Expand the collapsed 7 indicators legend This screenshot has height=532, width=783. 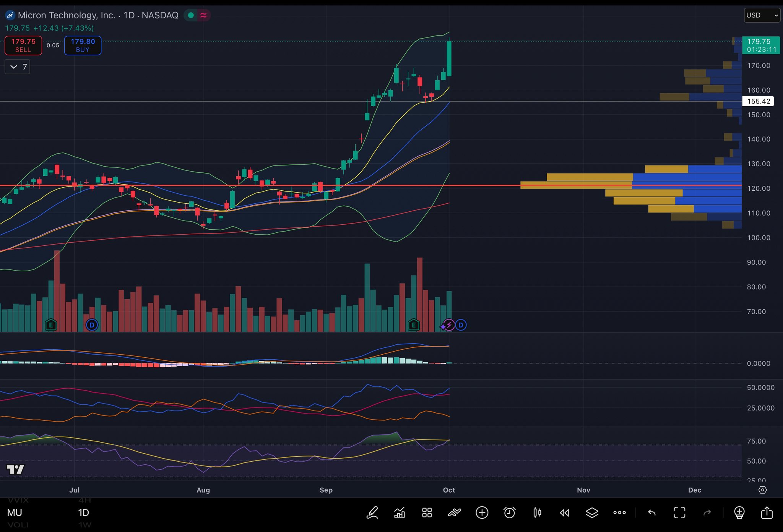[18, 67]
